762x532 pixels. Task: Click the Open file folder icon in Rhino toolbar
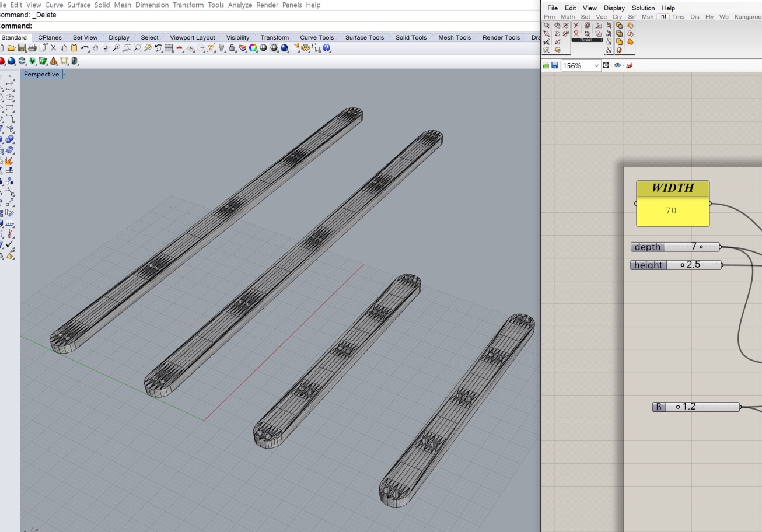11,48
